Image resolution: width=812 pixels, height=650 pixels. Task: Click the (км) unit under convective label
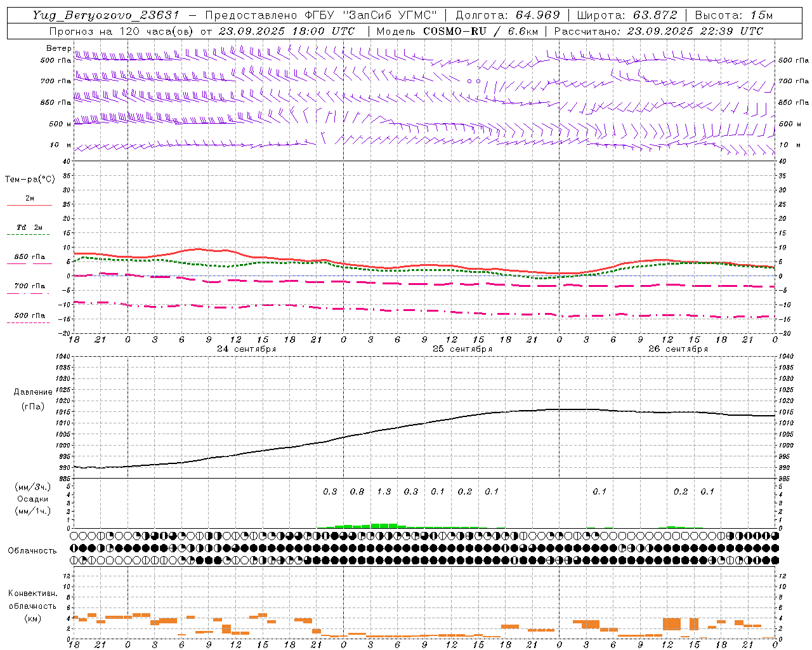[x=33, y=618]
